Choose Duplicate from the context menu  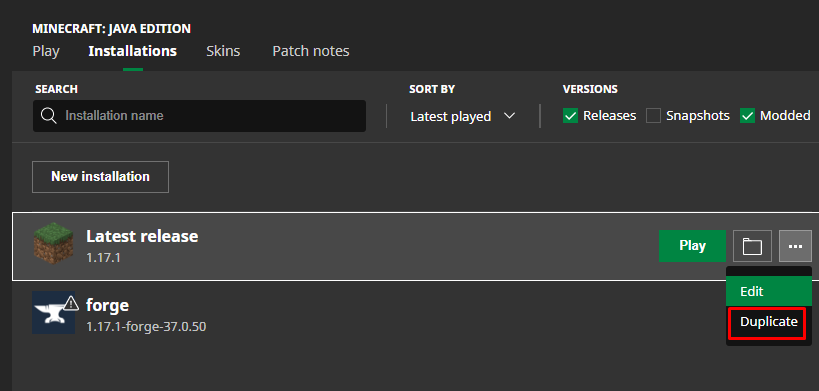[769, 322]
